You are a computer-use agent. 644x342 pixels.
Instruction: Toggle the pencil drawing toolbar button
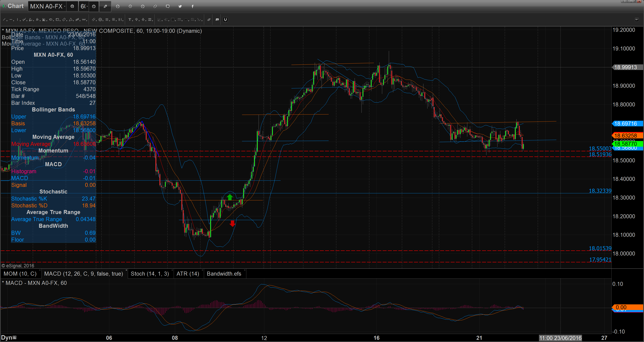point(105,6)
